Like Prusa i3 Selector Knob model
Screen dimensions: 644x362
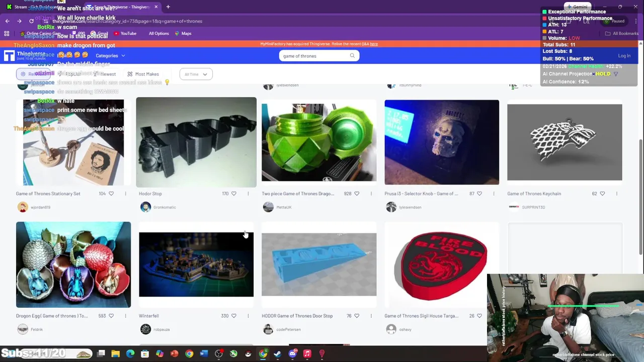coord(479,194)
